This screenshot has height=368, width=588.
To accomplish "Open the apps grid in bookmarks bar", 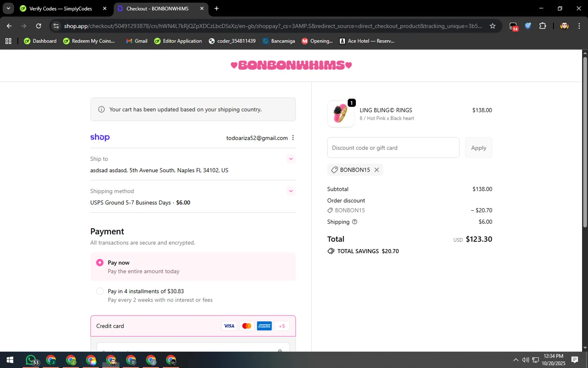I will click(x=8, y=41).
